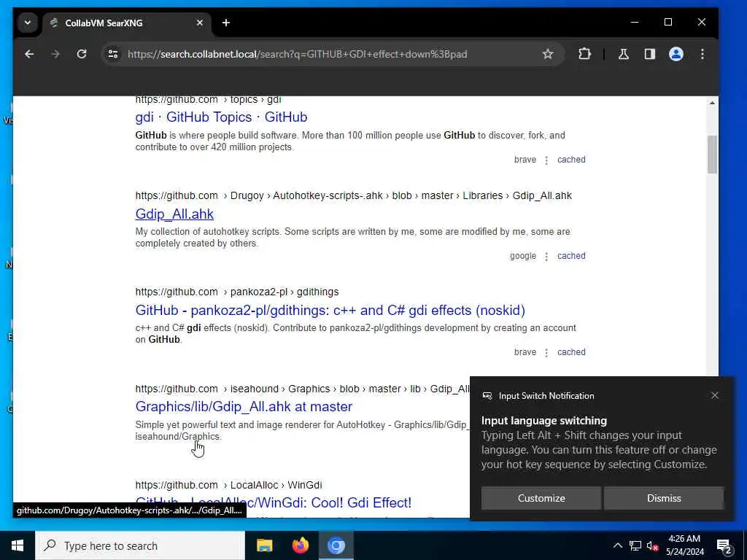747x560 pixels.
Task: View site information icon in address bar
Action: point(113,54)
